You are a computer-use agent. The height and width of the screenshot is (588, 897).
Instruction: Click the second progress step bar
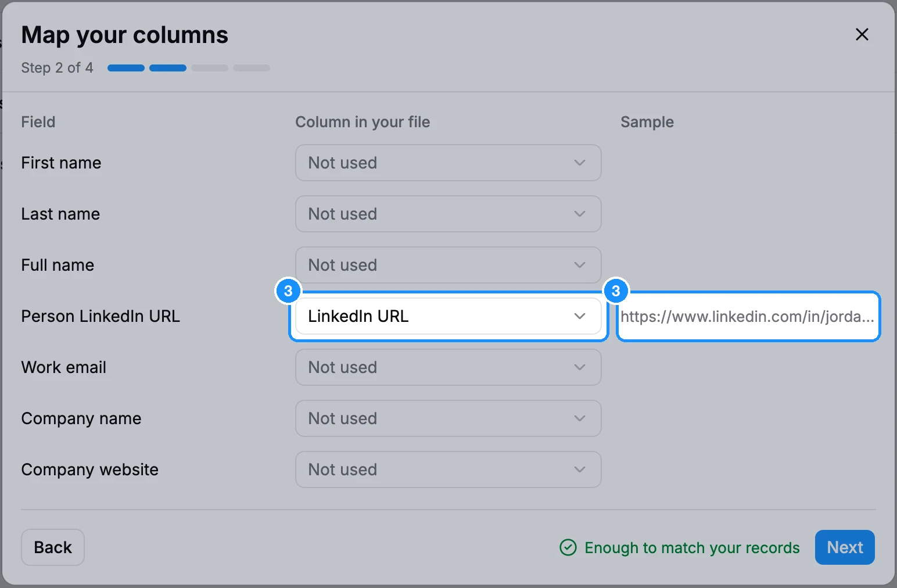click(x=168, y=68)
